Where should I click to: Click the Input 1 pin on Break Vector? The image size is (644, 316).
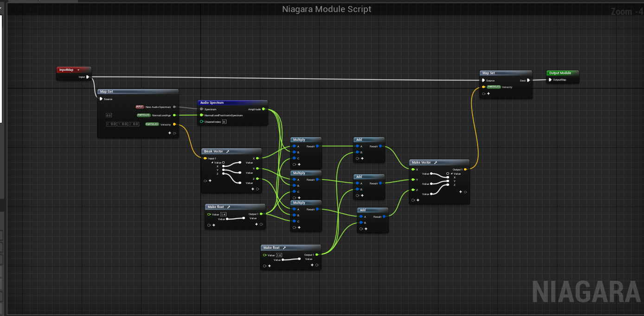coord(205,158)
